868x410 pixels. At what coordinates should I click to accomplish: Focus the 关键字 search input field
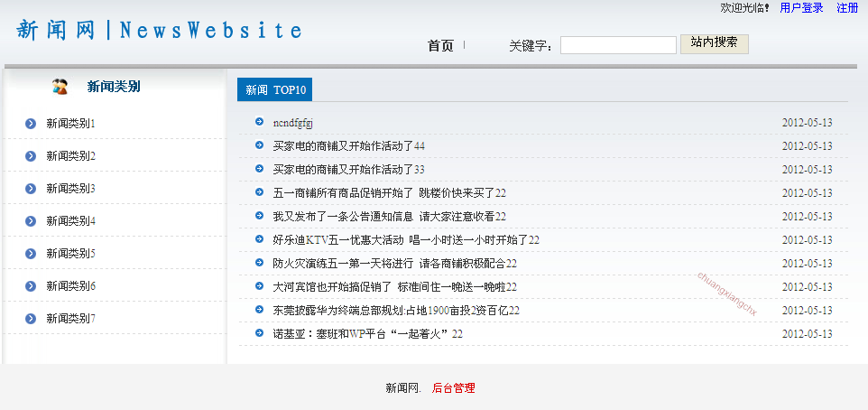point(618,45)
